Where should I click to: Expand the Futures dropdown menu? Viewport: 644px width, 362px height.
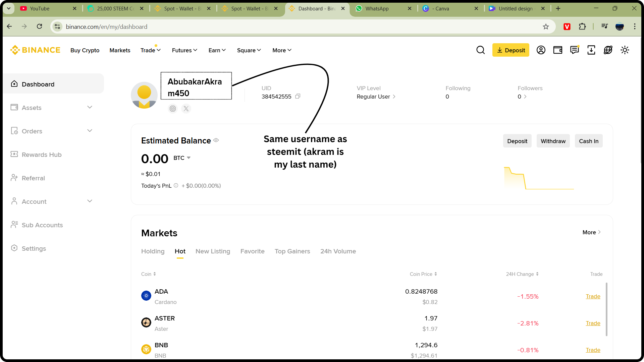[184, 50]
